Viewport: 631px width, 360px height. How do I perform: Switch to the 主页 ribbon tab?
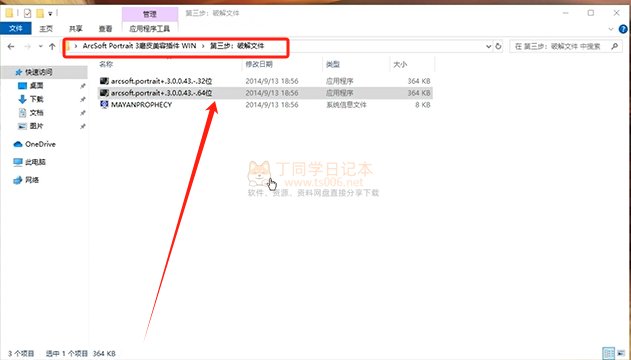pyautogui.click(x=46, y=29)
